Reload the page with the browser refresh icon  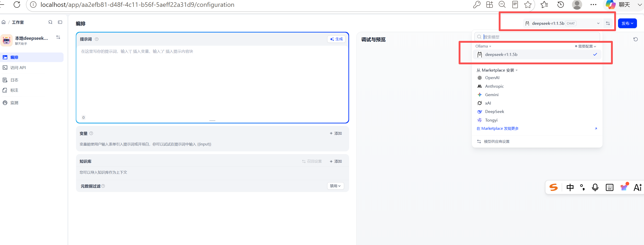[x=17, y=5]
